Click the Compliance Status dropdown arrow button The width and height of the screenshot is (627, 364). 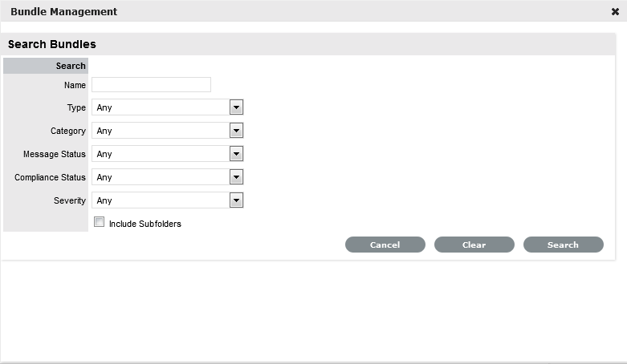(x=236, y=177)
